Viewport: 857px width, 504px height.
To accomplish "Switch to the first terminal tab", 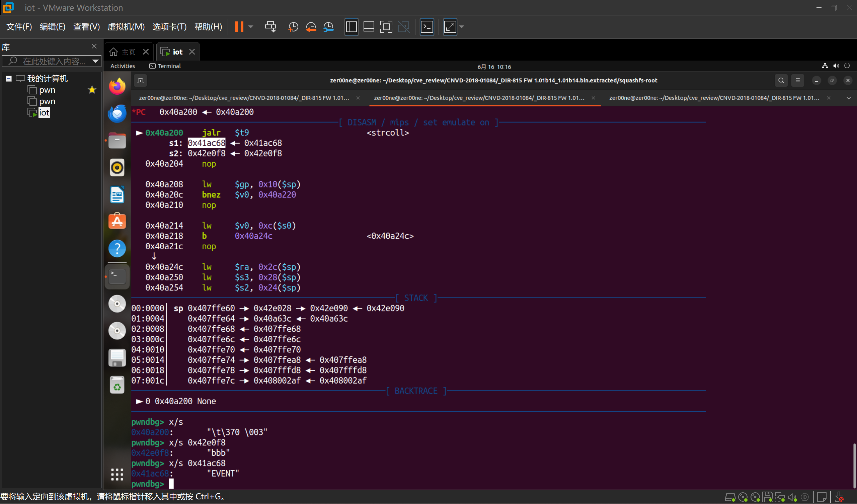I will [244, 98].
